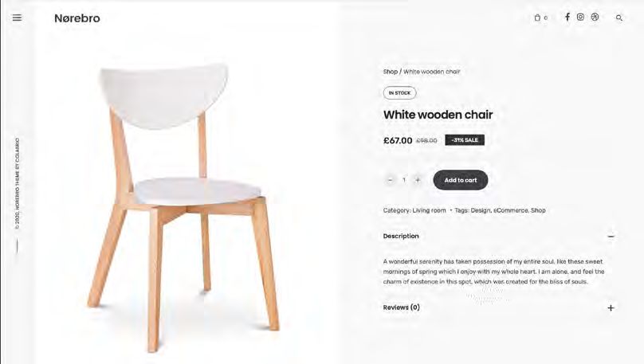
Task: Visit the Facebook page icon
Action: 567,17
